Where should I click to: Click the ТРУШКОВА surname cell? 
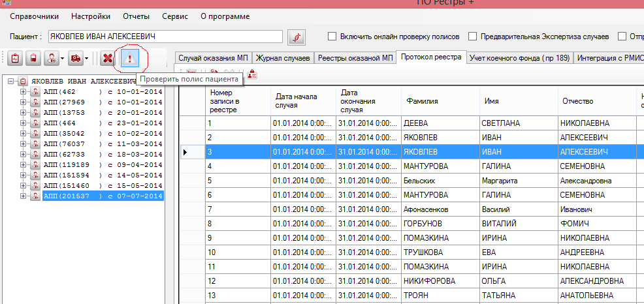(440, 252)
